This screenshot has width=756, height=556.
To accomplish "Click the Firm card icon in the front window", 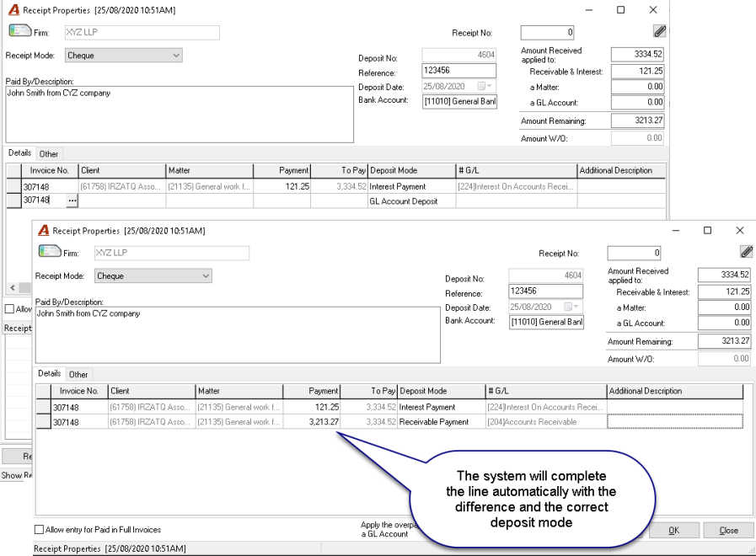I will 50,252.
